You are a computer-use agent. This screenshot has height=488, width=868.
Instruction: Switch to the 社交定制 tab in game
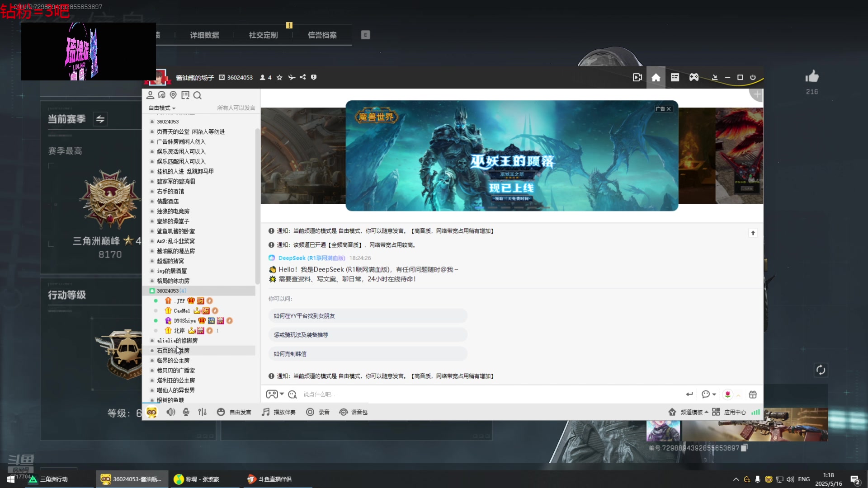tap(263, 35)
